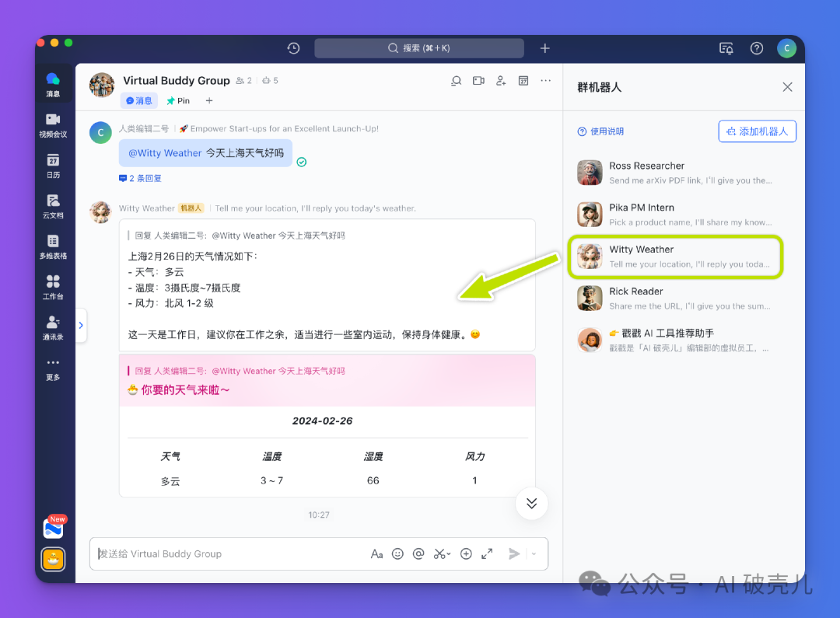Open the 视频会议 video meeting sidebar item
The width and height of the screenshot is (840, 618).
click(x=53, y=125)
